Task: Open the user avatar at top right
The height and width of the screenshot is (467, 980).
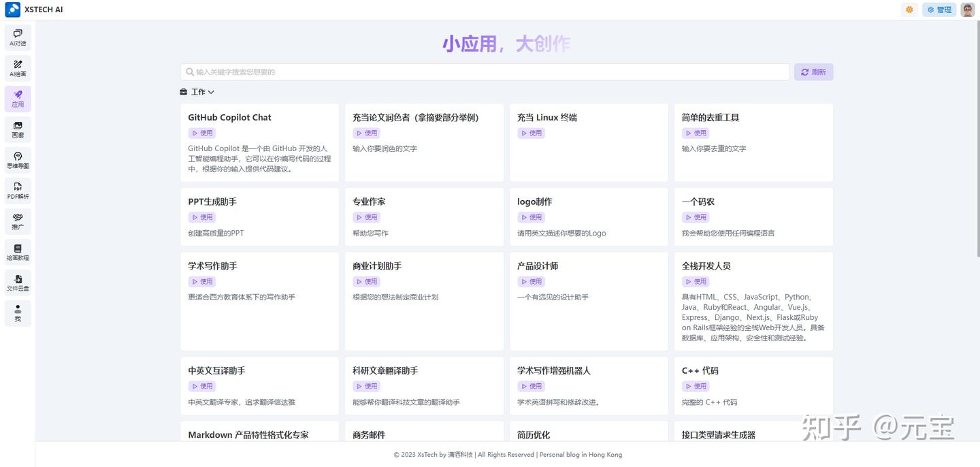Action: pos(967,10)
